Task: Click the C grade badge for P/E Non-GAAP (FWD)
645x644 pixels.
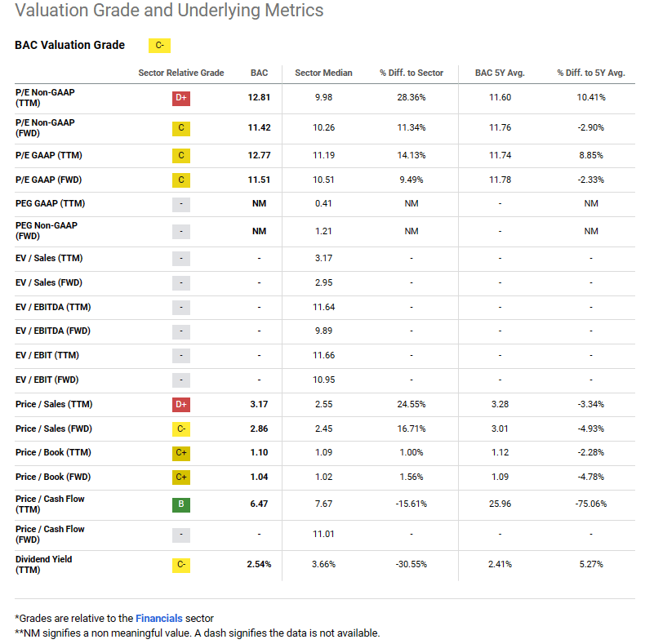Action: [x=181, y=128]
